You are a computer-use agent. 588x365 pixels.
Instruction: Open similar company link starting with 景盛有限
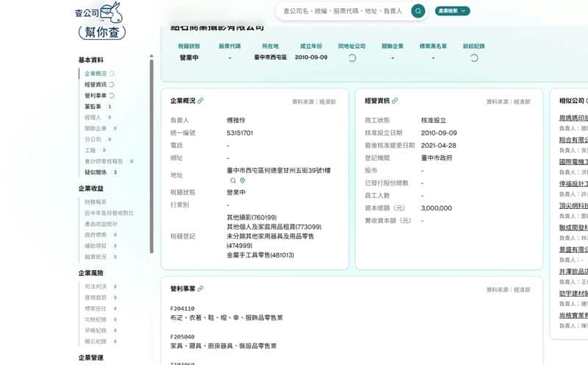tap(573, 249)
